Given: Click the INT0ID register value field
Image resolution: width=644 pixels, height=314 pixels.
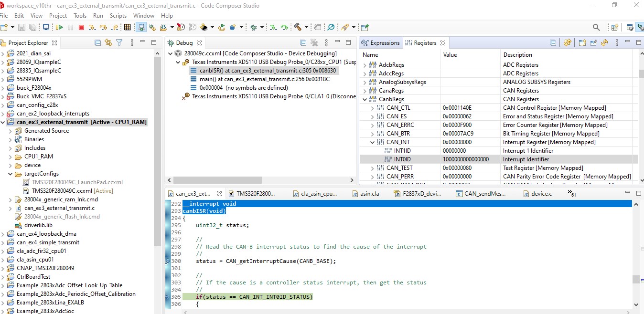Looking at the screenshot, I should click(466, 159).
